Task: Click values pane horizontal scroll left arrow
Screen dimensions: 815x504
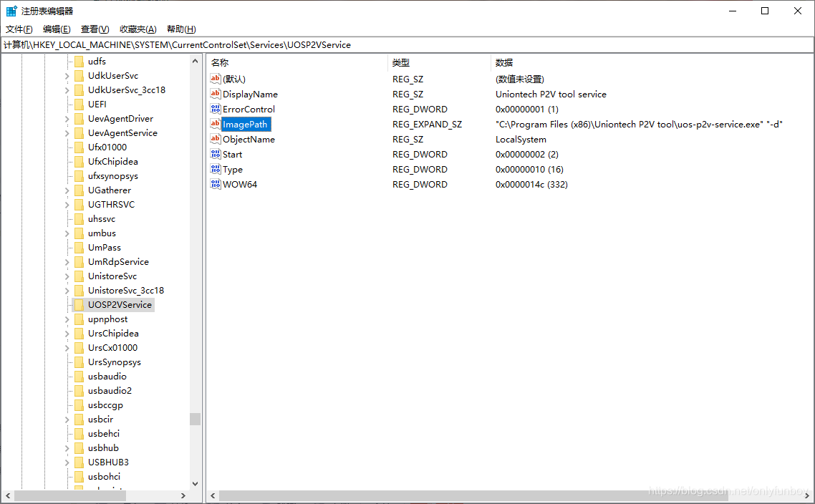Action: pos(213,495)
